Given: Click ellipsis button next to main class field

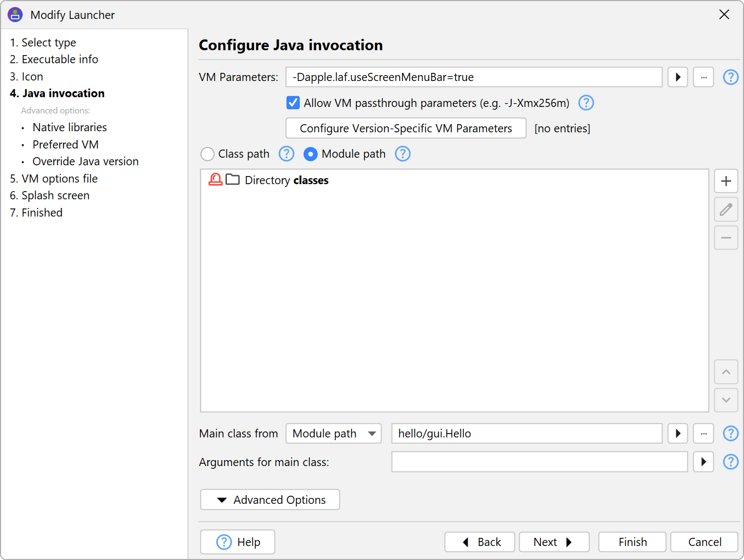Looking at the screenshot, I should point(703,434).
